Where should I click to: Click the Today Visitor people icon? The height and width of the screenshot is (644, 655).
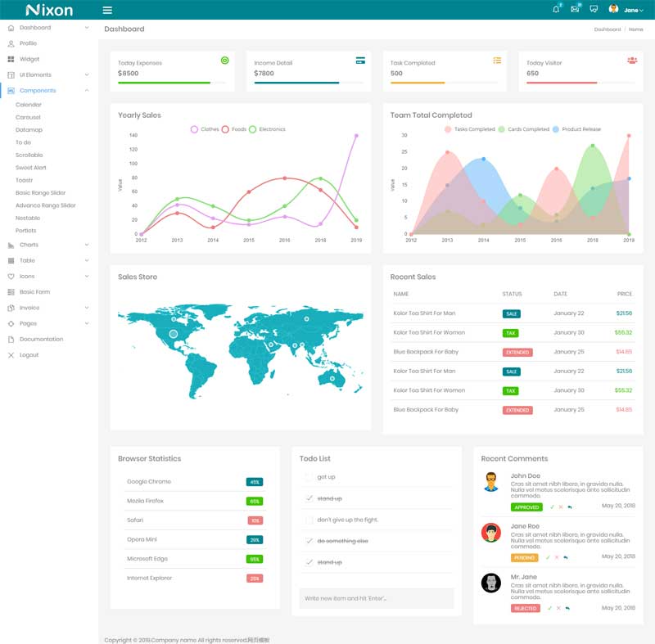click(631, 61)
